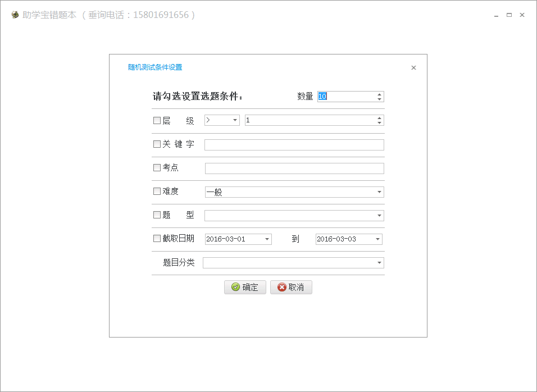Screen dimensions: 537x392
Task: Close the random test settings dialog
Action: pyautogui.click(x=413, y=68)
